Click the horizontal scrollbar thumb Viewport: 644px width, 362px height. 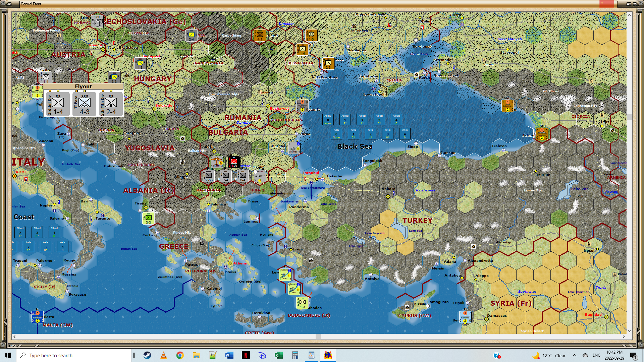click(318, 337)
